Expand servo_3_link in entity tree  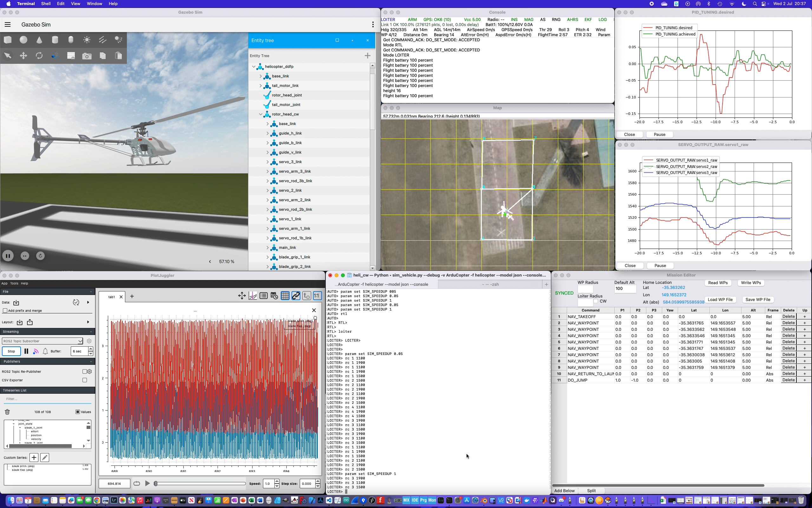[x=268, y=162]
